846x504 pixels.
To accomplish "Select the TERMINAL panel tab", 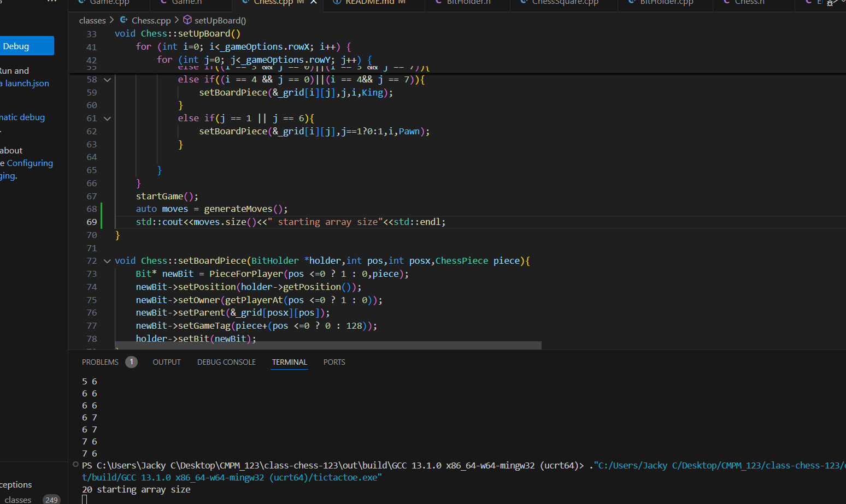I will click(x=290, y=362).
